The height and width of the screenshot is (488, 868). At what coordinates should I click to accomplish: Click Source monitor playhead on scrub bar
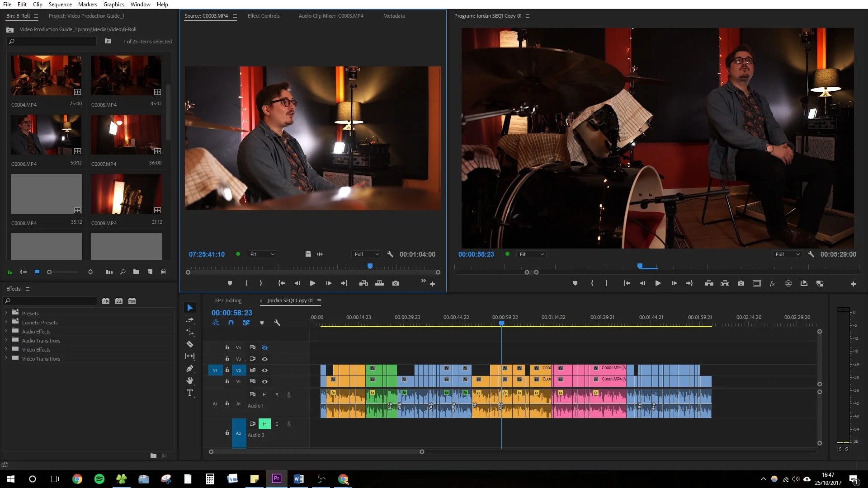[x=370, y=266]
